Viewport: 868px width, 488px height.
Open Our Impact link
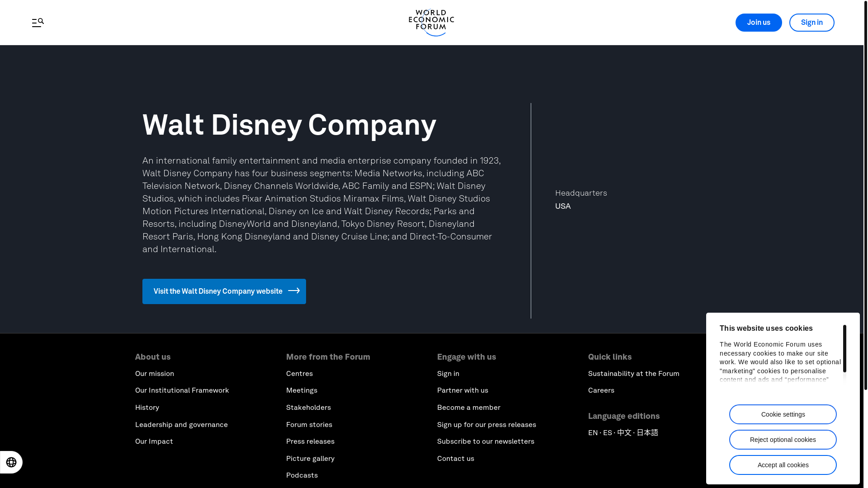click(x=154, y=441)
